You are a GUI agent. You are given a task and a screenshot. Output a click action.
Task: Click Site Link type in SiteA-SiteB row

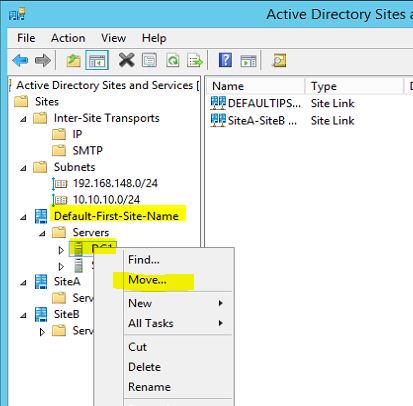point(333,120)
